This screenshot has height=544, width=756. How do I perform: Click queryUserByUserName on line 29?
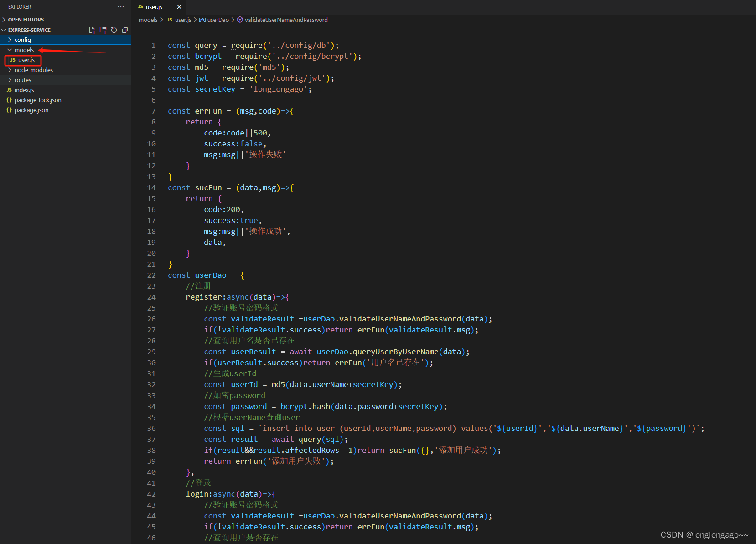pyautogui.click(x=396, y=352)
